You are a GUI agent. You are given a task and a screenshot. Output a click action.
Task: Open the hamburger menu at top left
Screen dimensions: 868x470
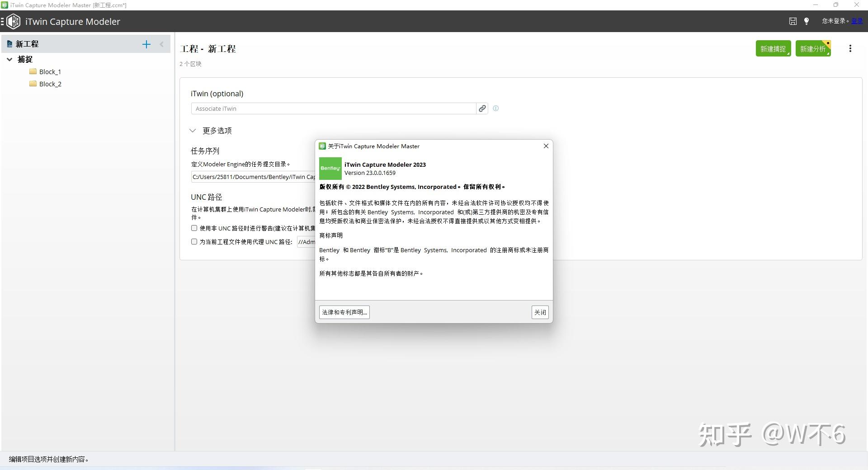tap(4, 21)
